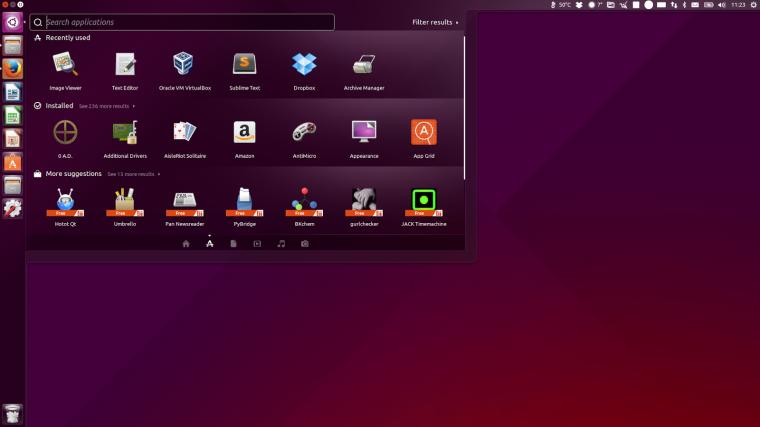Switch to the Video lens
Image resolution: width=760 pixels, height=427 pixels.
tap(257, 244)
